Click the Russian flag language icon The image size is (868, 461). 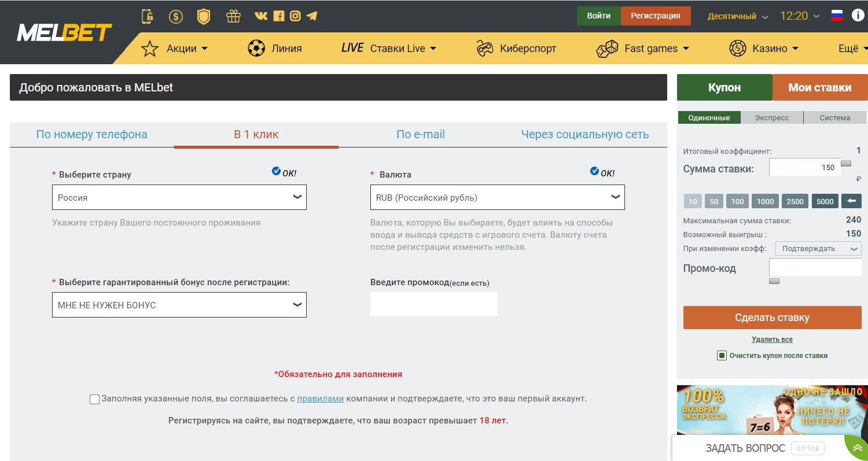click(x=837, y=16)
